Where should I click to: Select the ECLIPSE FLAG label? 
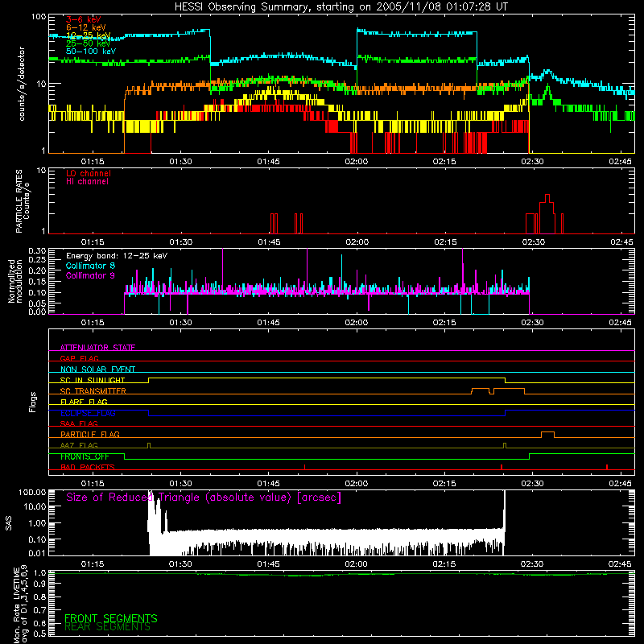[x=88, y=413]
